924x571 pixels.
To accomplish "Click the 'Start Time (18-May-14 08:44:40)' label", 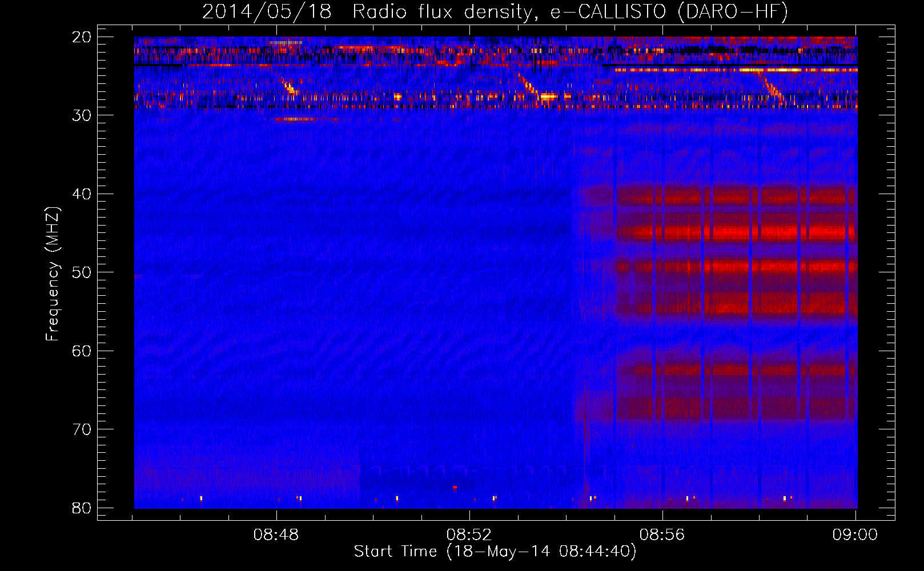I will tap(495, 552).
